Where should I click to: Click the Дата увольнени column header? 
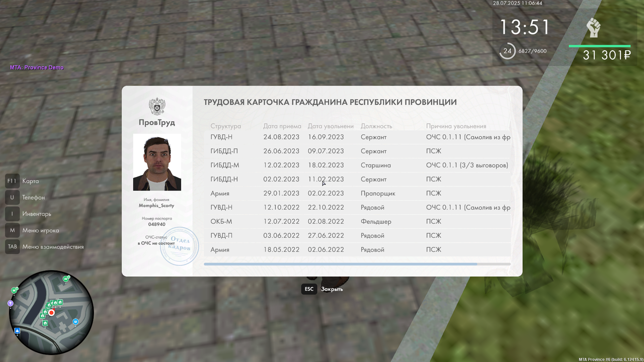[x=331, y=126]
